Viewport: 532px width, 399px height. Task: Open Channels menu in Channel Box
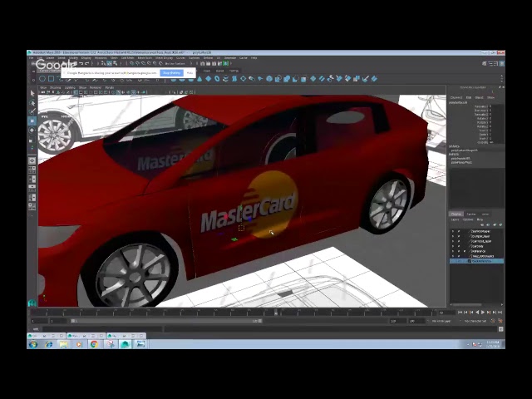click(456, 97)
